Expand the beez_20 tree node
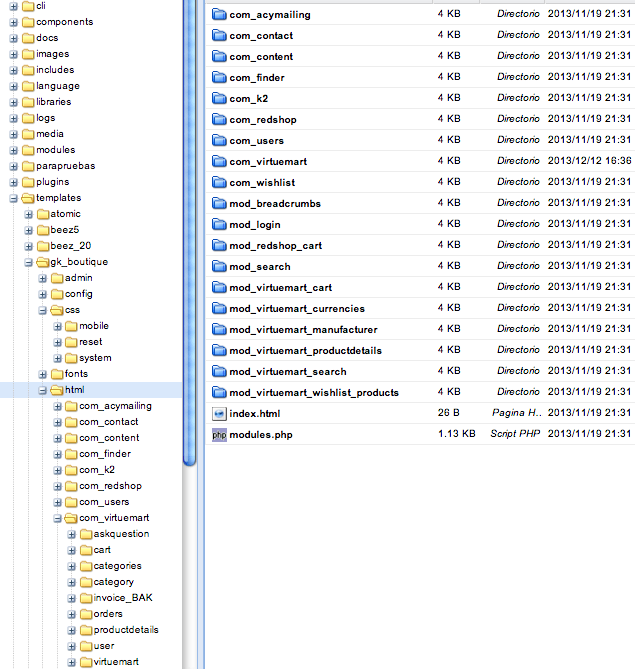The width and height of the screenshot is (635, 669). (x=29, y=246)
